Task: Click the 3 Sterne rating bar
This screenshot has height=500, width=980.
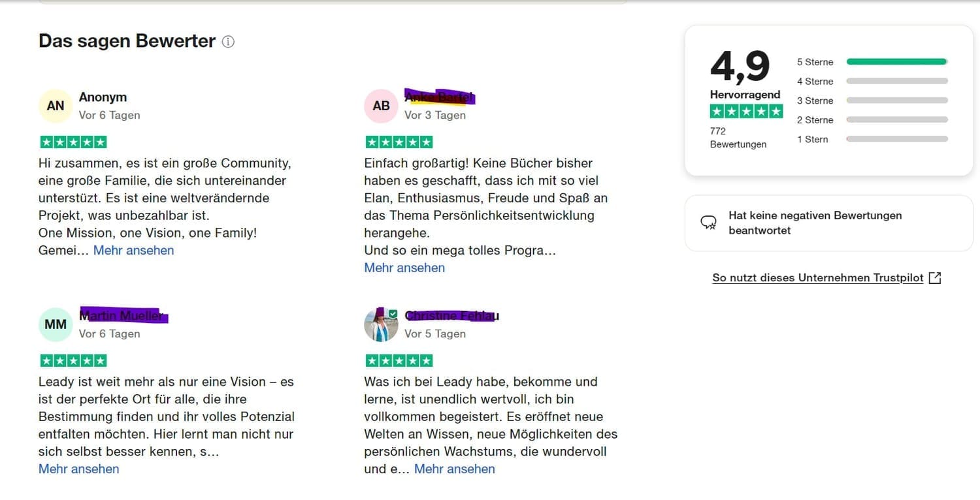Action: coord(896,101)
